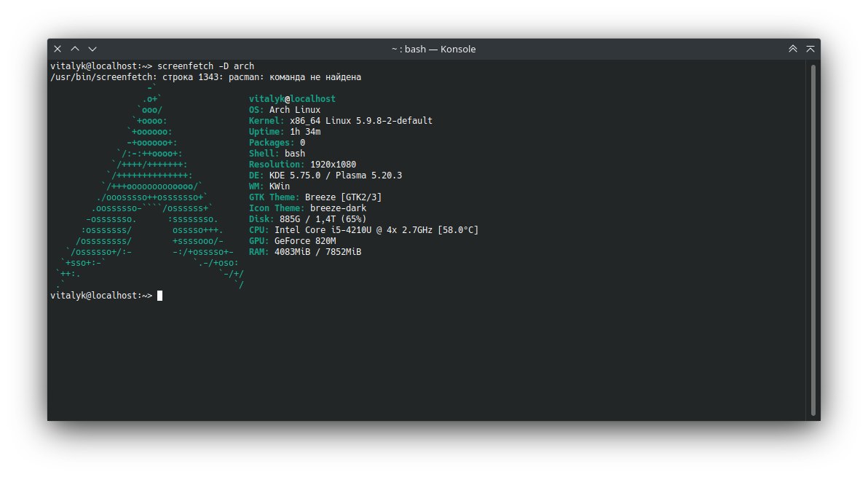Click the "OS: Arch Linux" line
The height and width of the screenshot is (477, 868).
click(285, 109)
